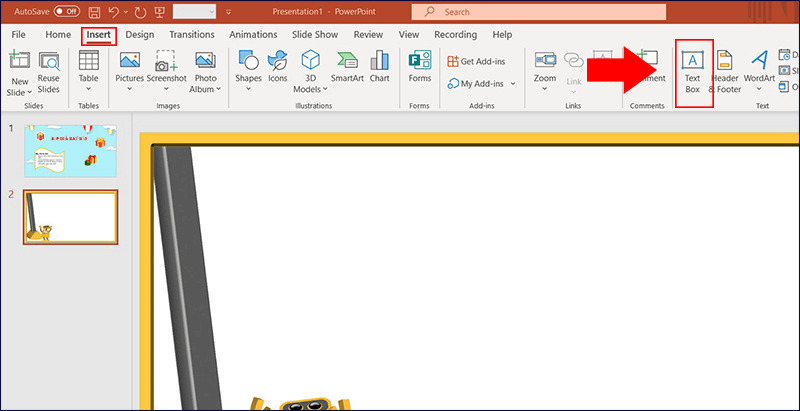Click the Pictures icon
800x411 pixels.
click(x=130, y=60)
